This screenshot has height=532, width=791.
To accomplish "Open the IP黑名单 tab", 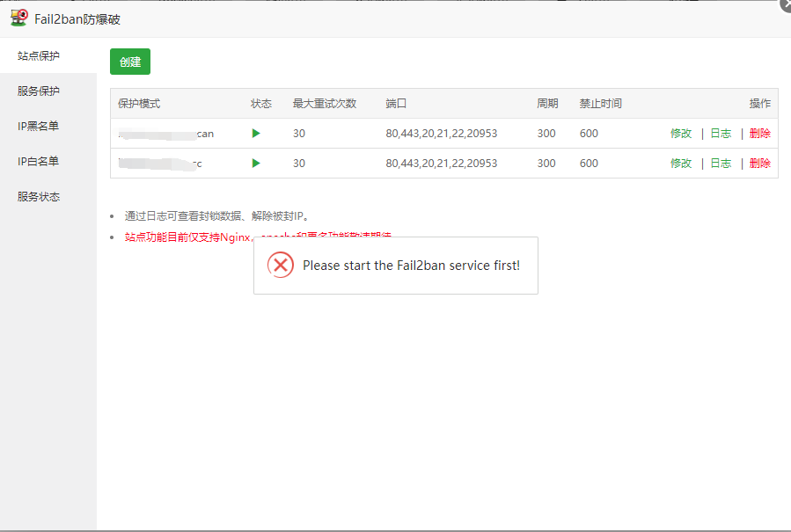I will coord(39,126).
